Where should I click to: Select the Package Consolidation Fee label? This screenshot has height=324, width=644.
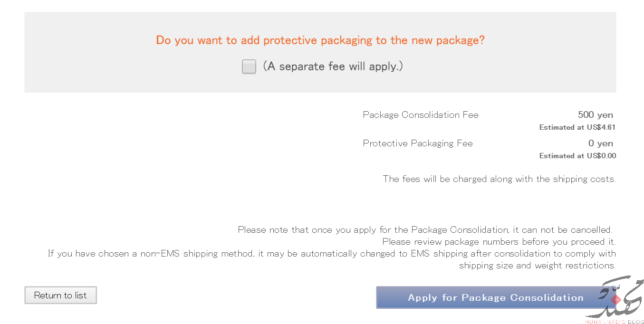[x=421, y=115]
